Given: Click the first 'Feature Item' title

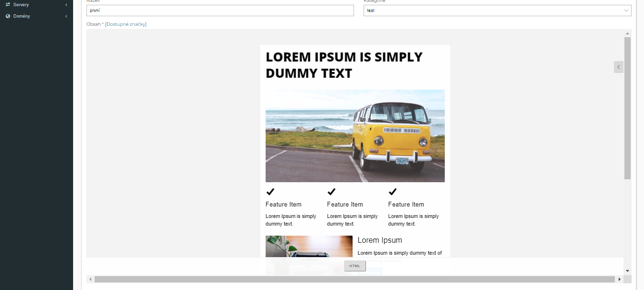Looking at the screenshot, I should (283, 204).
